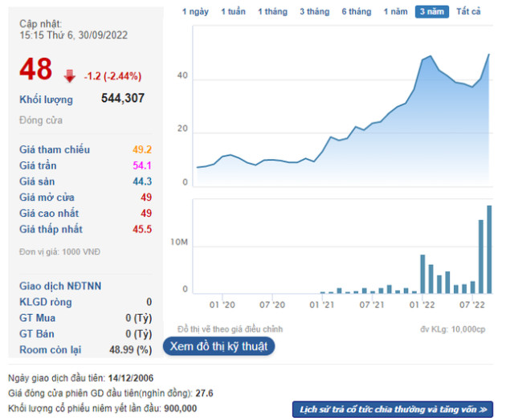
Task: Show the Tất cả full history chart
Action: 468,12
